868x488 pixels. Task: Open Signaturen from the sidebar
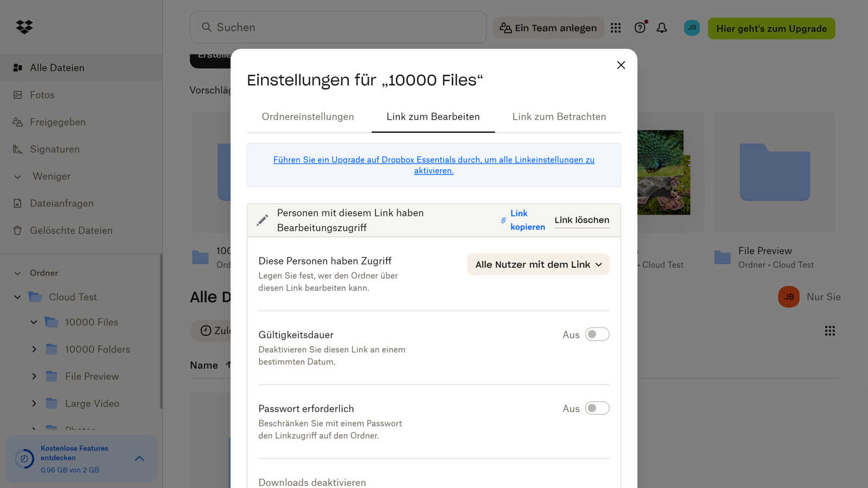click(54, 149)
